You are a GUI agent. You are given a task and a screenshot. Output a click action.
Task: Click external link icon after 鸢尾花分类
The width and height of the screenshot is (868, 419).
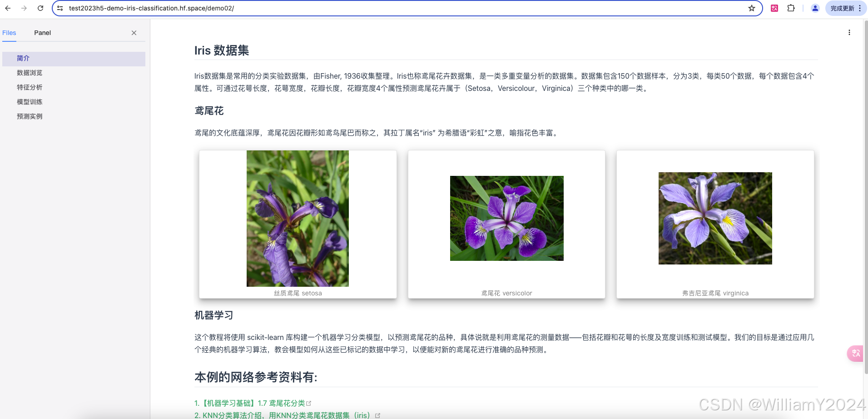click(x=309, y=404)
